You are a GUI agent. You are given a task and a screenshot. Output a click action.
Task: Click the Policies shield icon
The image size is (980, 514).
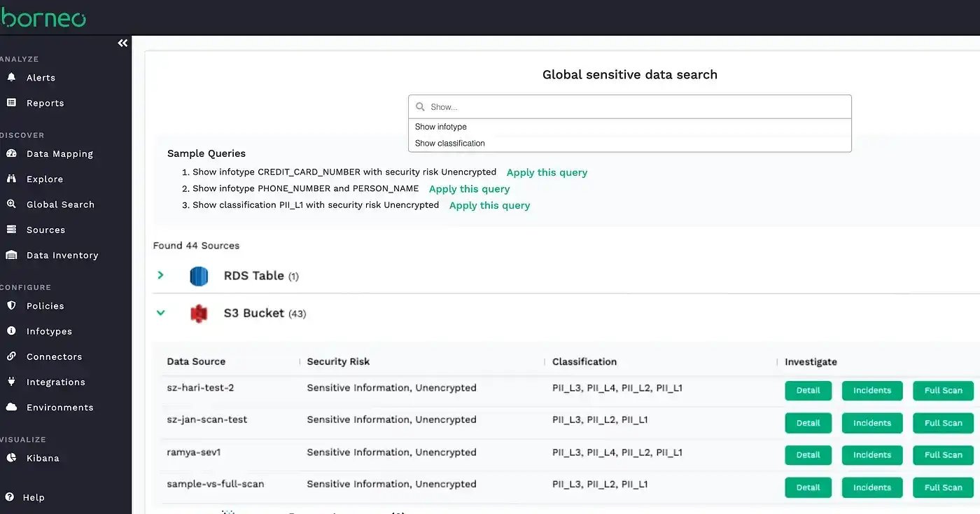[11, 306]
